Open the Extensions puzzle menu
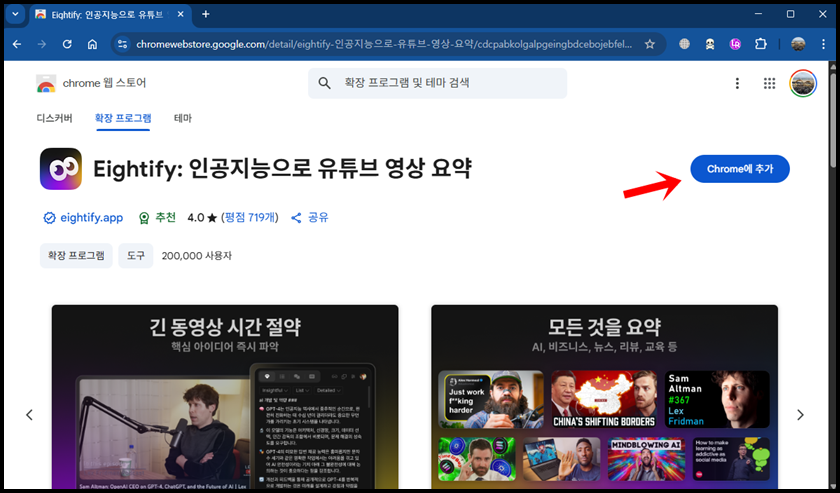The width and height of the screenshot is (840, 493). 761,44
